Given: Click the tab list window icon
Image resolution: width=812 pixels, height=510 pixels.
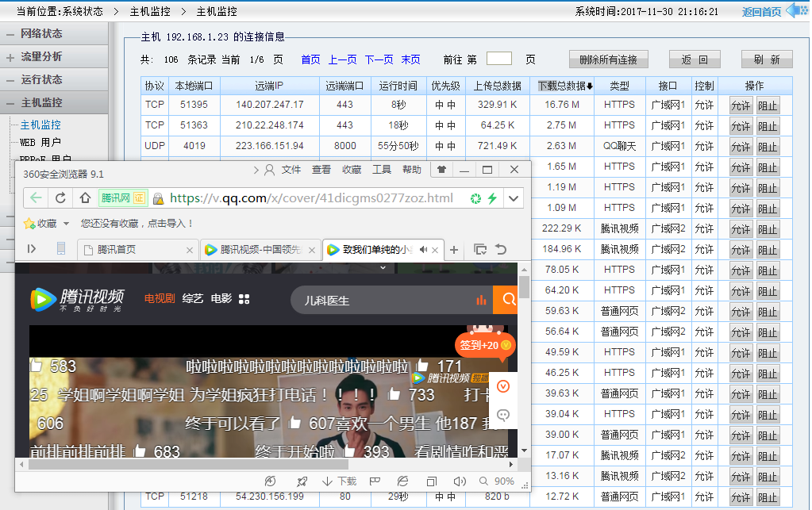Looking at the screenshot, I should click(480, 250).
